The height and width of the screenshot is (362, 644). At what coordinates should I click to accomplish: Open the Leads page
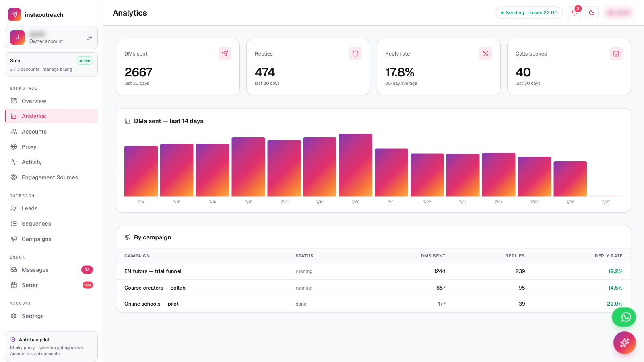click(51, 208)
